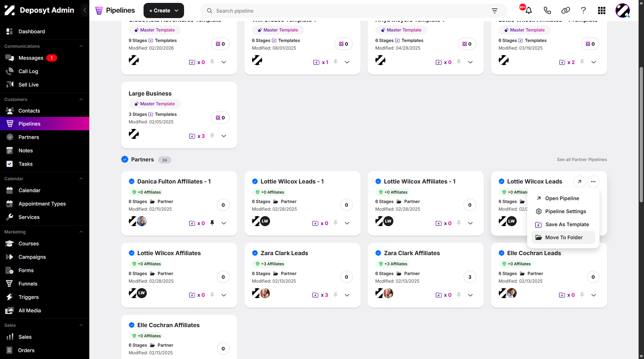Open the apps grid menu

tap(602, 10)
